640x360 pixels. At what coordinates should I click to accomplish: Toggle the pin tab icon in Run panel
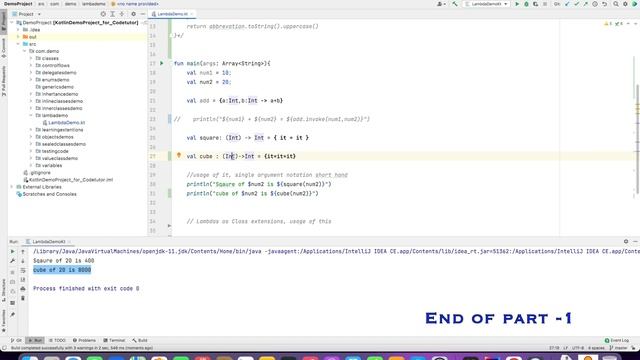coord(13,315)
